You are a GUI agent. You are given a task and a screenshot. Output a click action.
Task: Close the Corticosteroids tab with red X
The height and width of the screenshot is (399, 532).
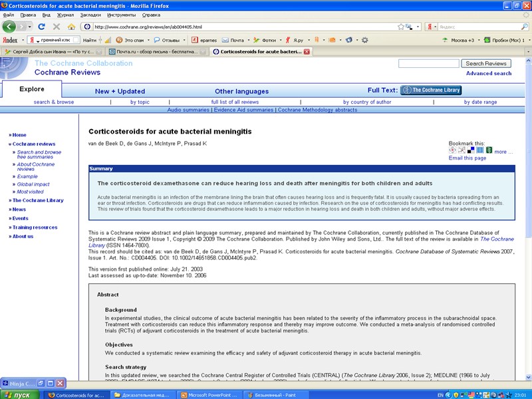pyautogui.click(x=307, y=52)
